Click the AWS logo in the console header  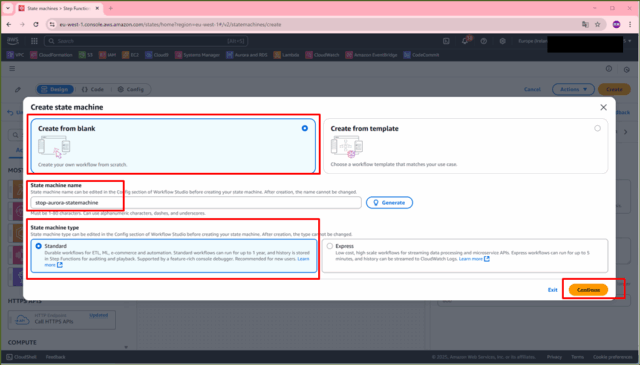(13, 41)
